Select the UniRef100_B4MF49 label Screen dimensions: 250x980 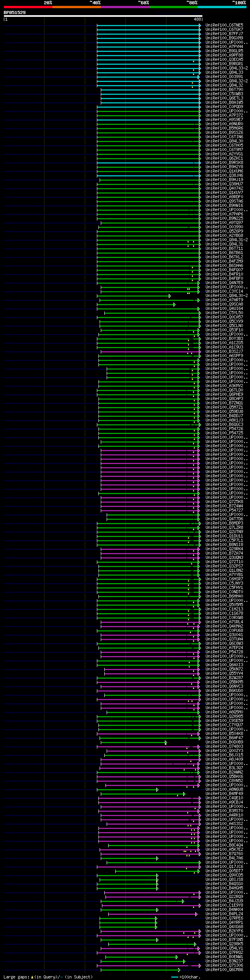224,794
